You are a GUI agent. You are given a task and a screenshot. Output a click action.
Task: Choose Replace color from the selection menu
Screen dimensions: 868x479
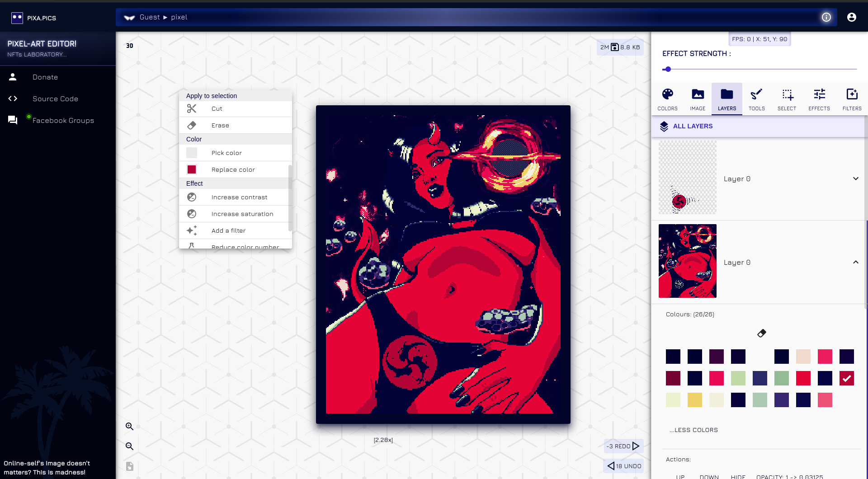(233, 169)
